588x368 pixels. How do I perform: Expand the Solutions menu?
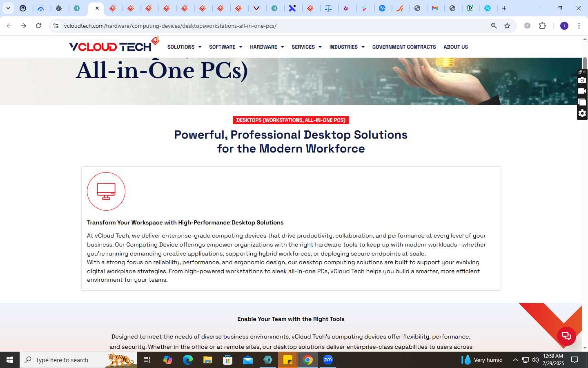(184, 47)
